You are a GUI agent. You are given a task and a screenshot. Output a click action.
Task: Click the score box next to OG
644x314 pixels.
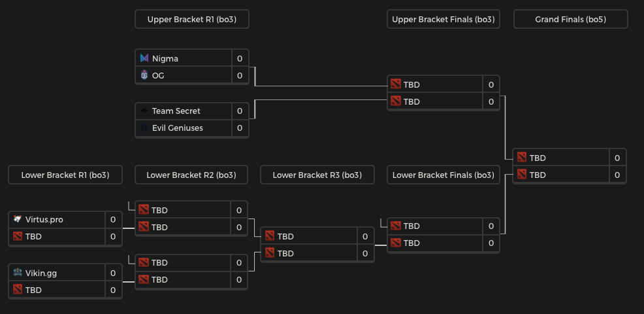pyautogui.click(x=240, y=75)
